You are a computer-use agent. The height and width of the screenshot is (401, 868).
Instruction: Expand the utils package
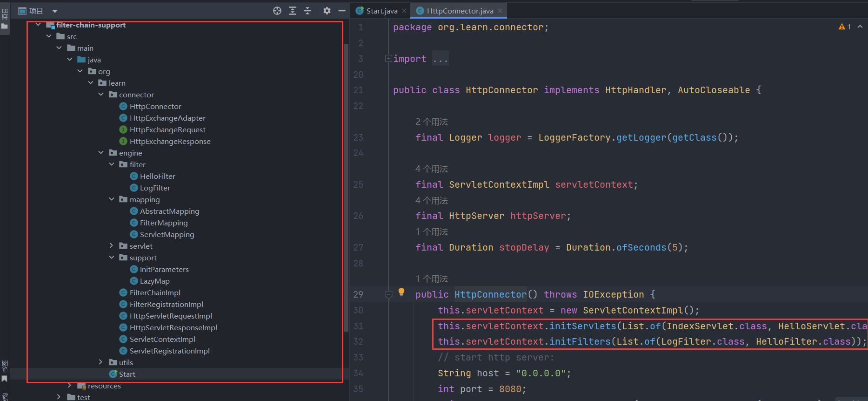coord(101,362)
